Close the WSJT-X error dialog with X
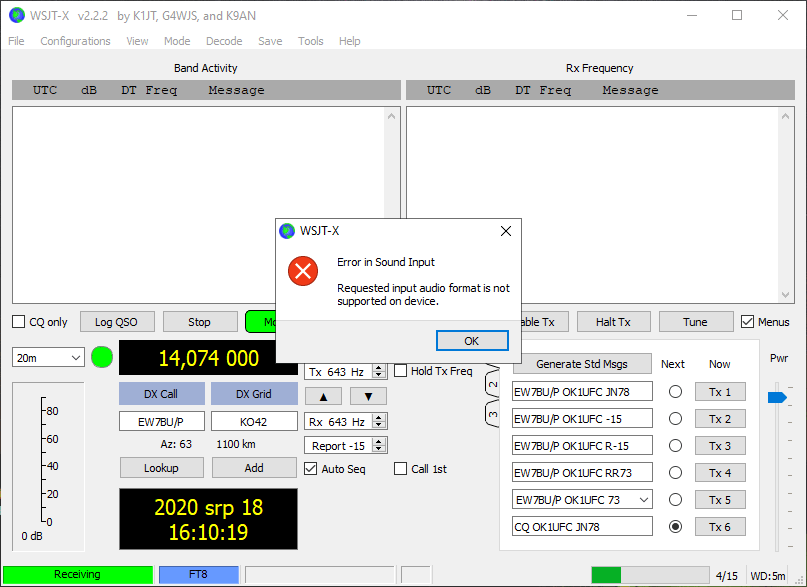This screenshot has height=587, width=807. point(505,231)
